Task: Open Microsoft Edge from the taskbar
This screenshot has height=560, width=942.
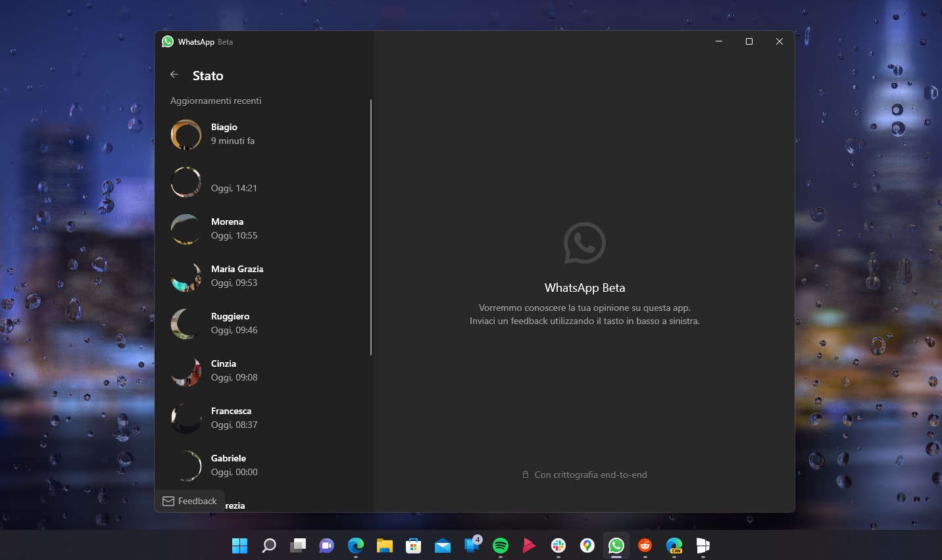Action: point(356,546)
